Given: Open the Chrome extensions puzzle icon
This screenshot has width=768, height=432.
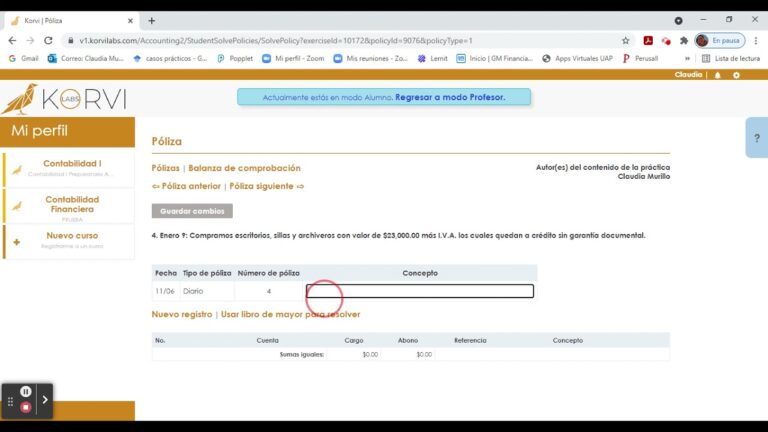Looking at the screenshot, I should [684, 40].
